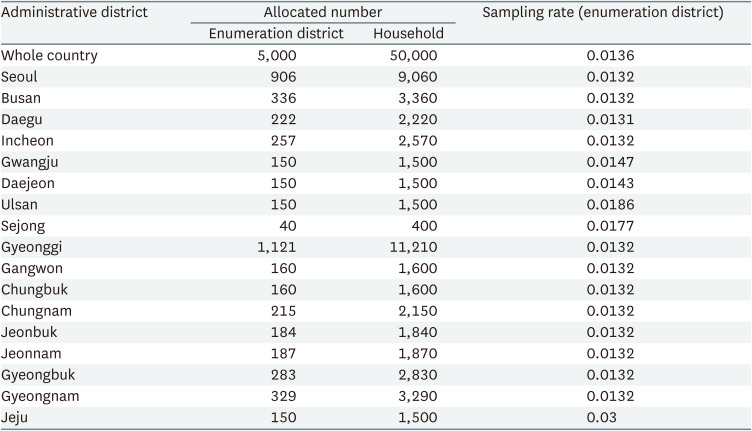This screenshot has width=752, height=431.
Task: Select the Daejeon row label
Action: (30, 183)
